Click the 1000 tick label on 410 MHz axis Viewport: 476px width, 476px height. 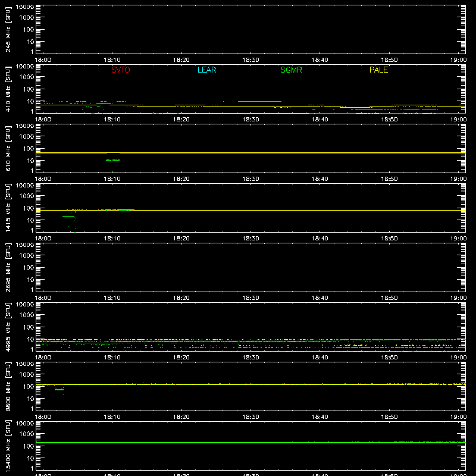[27, 77]
